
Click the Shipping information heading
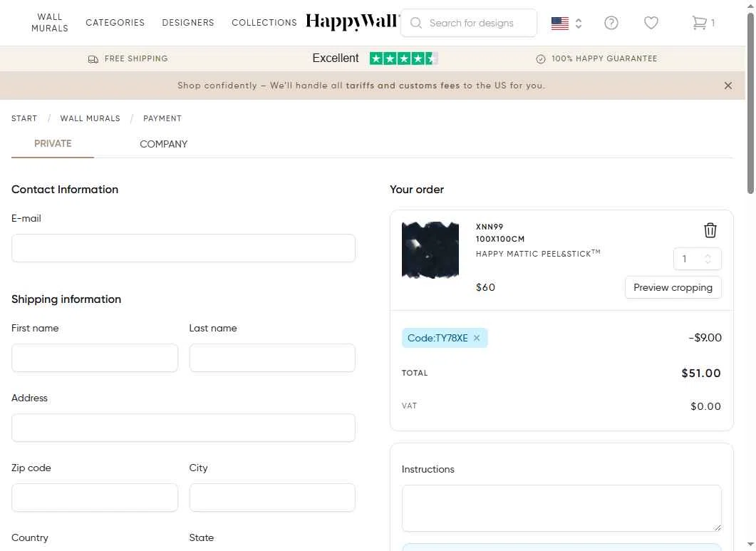click(66, 299)
